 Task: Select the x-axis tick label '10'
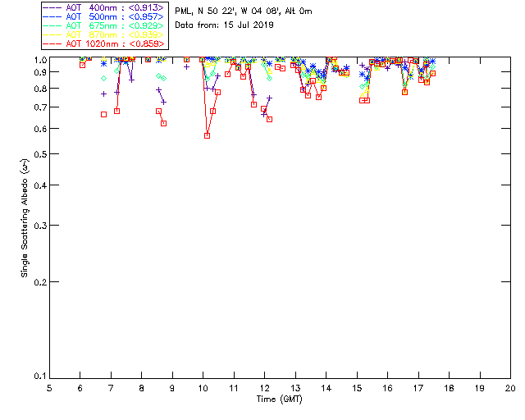pos(203,388)
